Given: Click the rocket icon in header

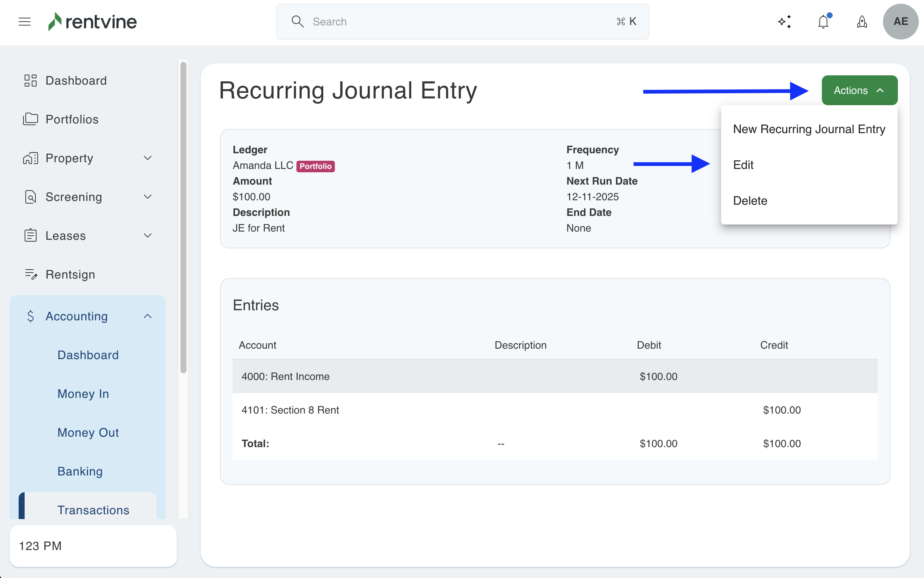Looking at the screenshot, I should pos(862,22).
